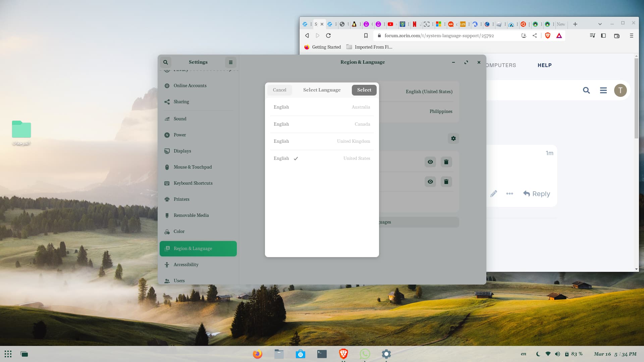644x362 pixels.
Task: Open WhatsApp from the taskbar
Action: (365, 354)
